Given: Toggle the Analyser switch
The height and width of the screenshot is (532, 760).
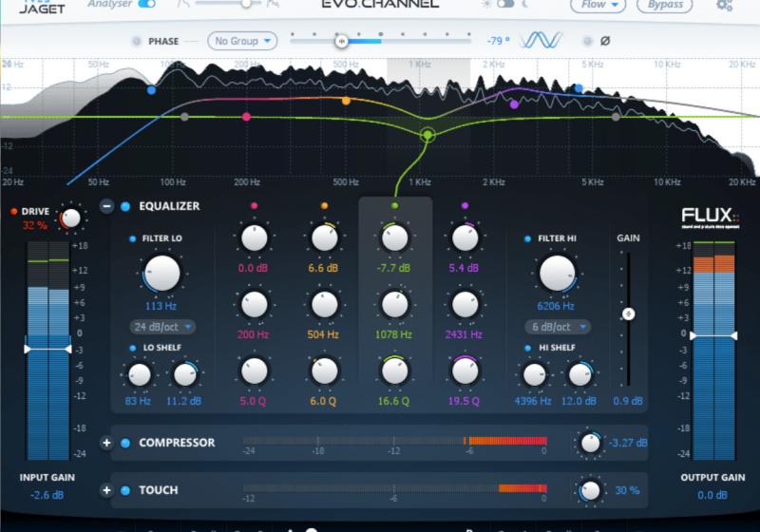Looking at the screenshot, I should click(x=146, y=4).
